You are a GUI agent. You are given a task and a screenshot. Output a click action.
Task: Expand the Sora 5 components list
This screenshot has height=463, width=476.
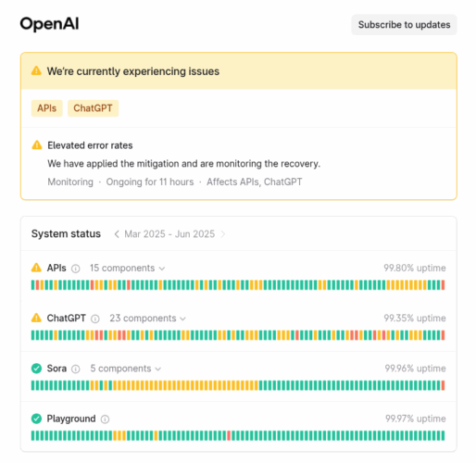[x=125, y=369]
